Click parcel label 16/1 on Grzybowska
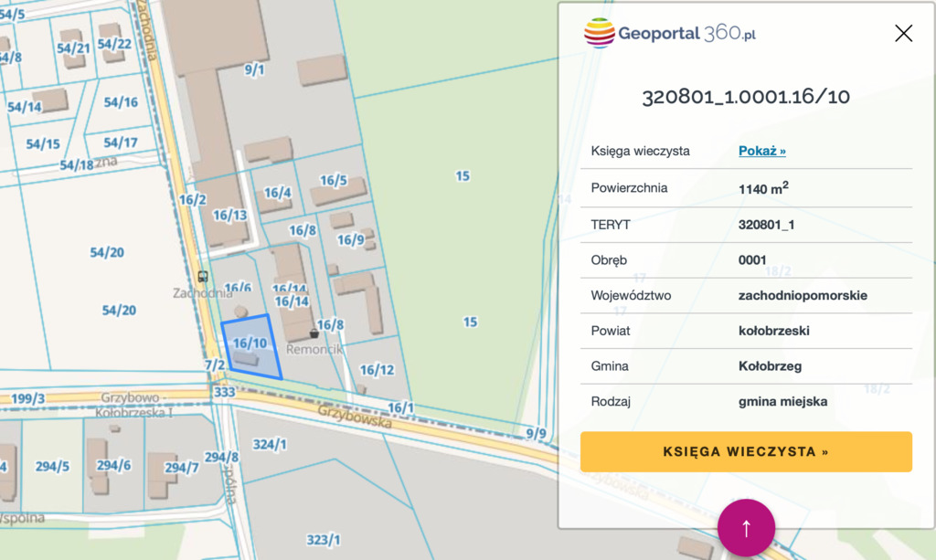The width and height of the screenshot is (936, 560). click(x=400, y=408)
